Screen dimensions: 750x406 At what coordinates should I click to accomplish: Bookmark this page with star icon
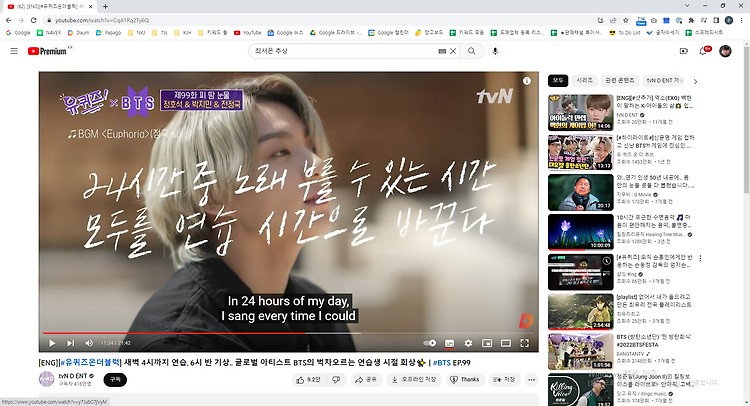click(x=626, y=21)
